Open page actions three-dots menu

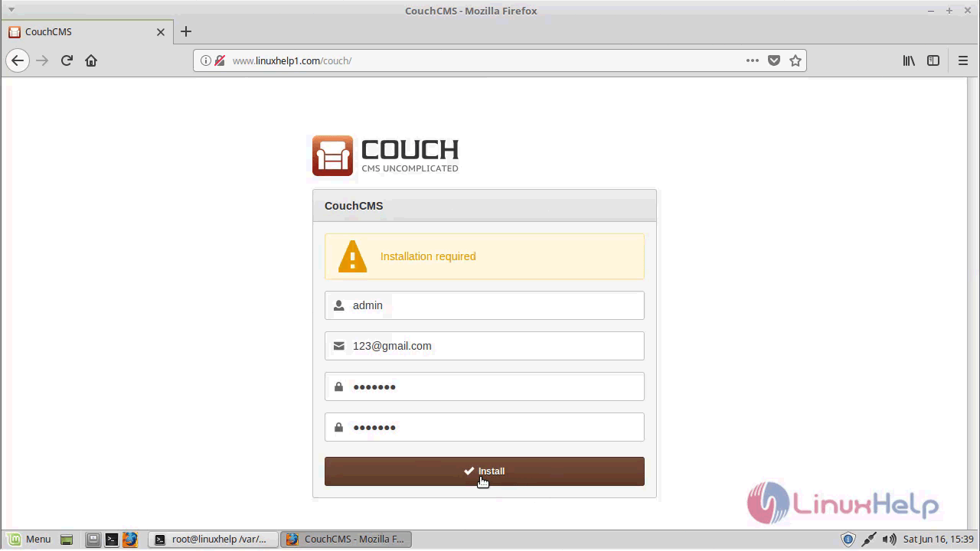(x=753, y=60)
